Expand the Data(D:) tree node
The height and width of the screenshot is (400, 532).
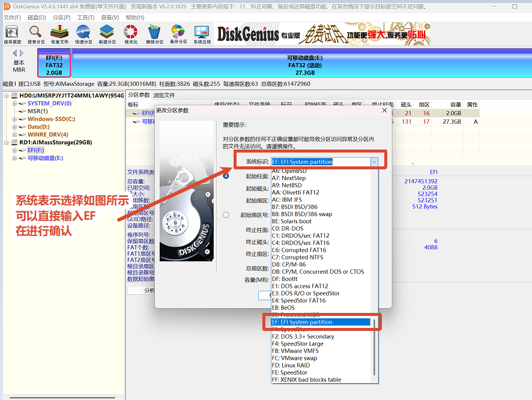14,127
